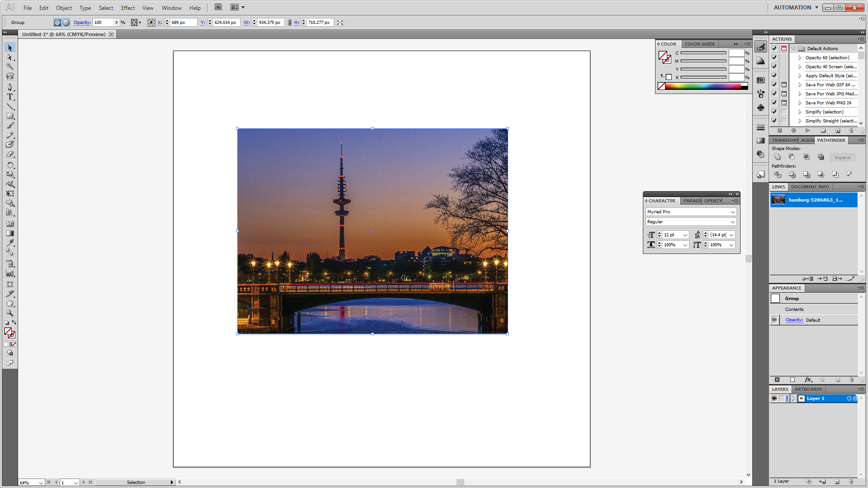868x488 pixels.
Task: Select the Rotate tool
Action: click(x=10, y=165)
